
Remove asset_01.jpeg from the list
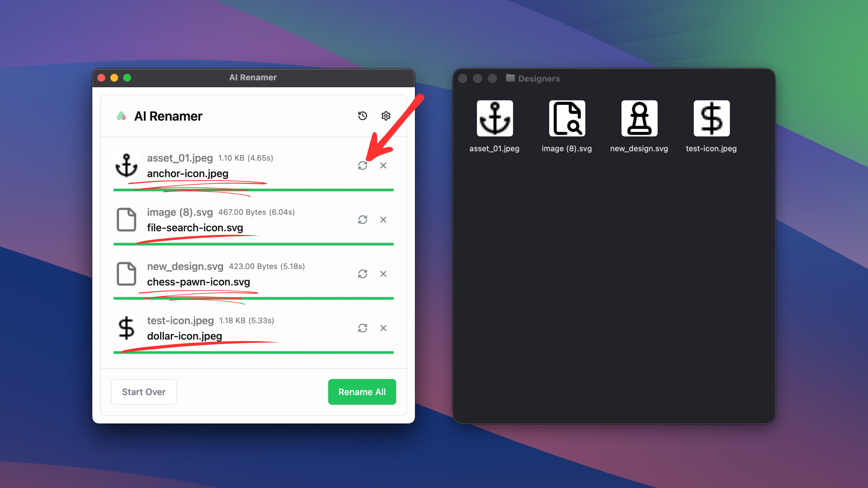pyautogui.click(x=383, y=166)
